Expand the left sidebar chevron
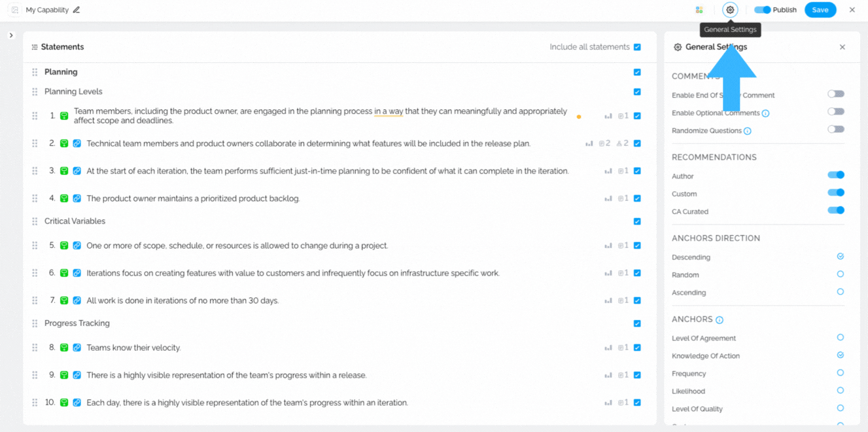868x432 pixels. coord(11,35)
